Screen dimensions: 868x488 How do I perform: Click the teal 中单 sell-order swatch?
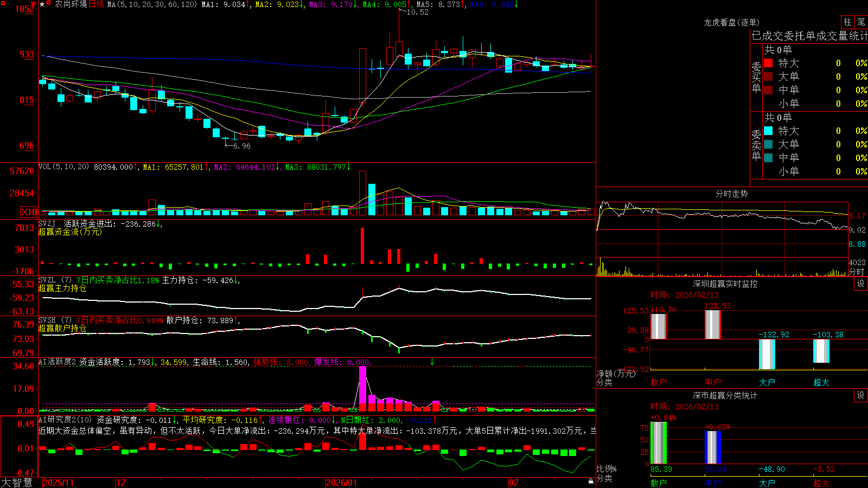pyautogui.click(x=768, y=158)
